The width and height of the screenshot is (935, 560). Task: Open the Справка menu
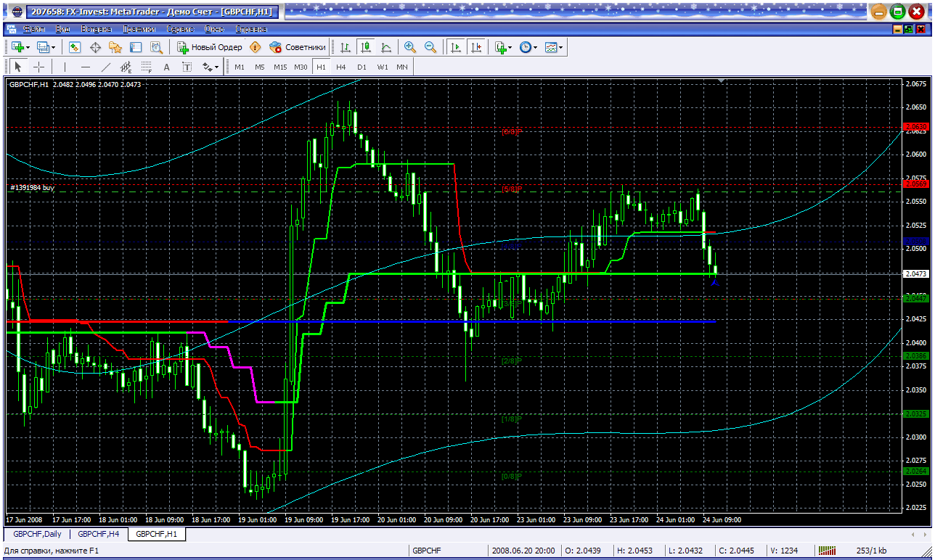click(x=250, y=29)
